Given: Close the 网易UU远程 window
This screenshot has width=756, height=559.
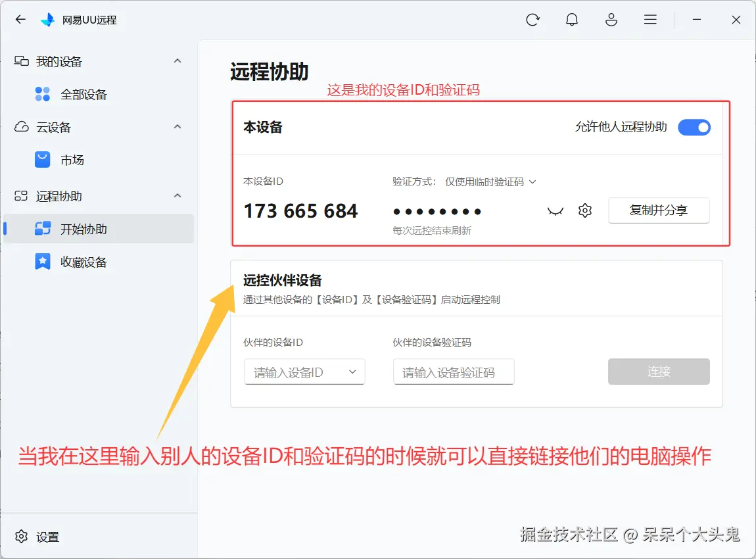Looking at the screenshot, I should tap(736, 20).
